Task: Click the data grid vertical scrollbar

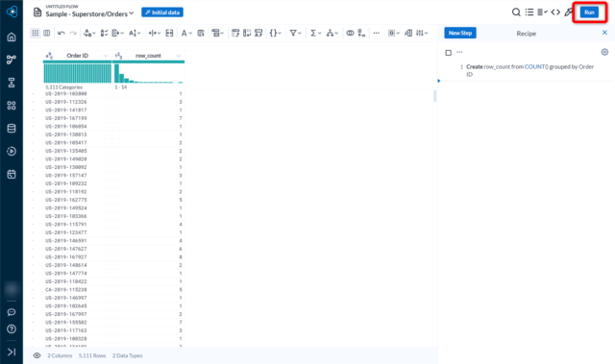Action: tap(434, 96)
